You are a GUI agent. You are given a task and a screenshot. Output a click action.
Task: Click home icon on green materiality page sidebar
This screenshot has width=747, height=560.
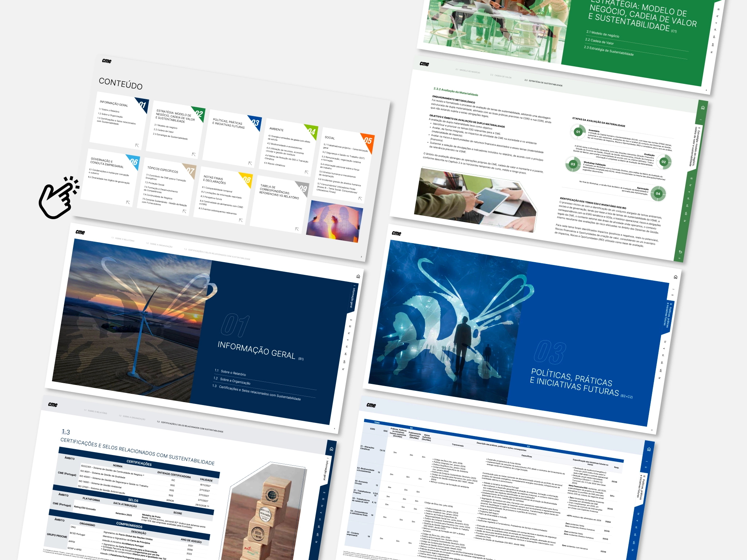(x=703, y=108)
